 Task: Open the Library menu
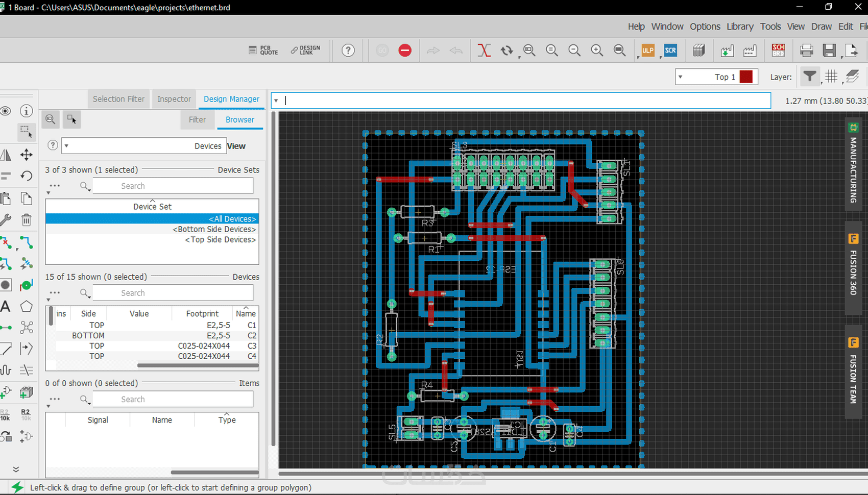(x=739, y=27)
